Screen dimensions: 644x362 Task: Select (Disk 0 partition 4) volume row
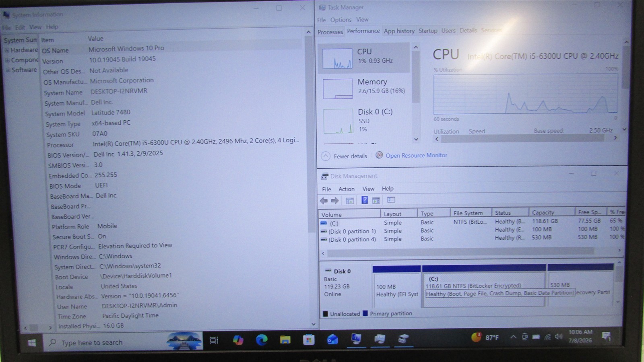(472, 239)
